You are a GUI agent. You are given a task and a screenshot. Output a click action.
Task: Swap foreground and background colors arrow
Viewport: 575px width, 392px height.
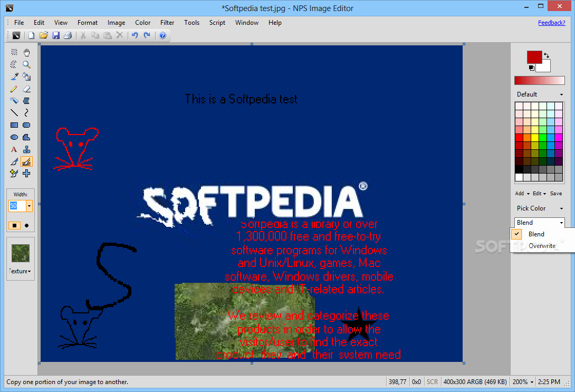tap(547, 55)
